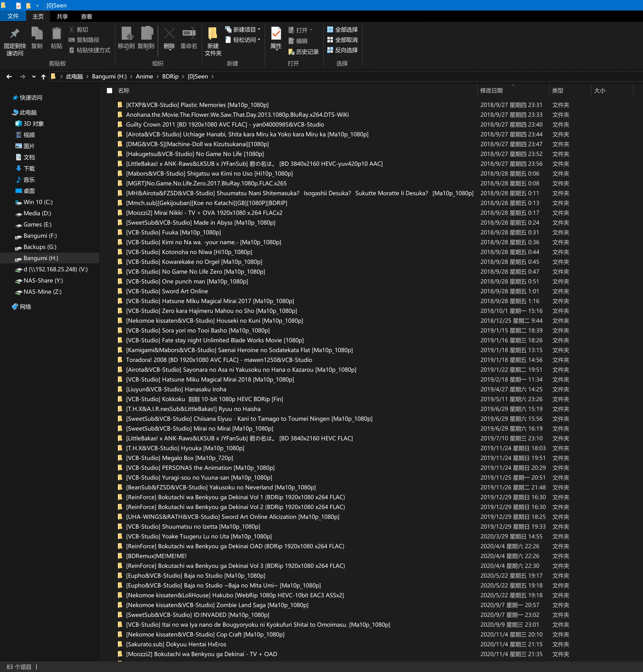Screen dimensions: 643x672
Task: Open the Copy To (复制到) menu
Action: [146, 38]
